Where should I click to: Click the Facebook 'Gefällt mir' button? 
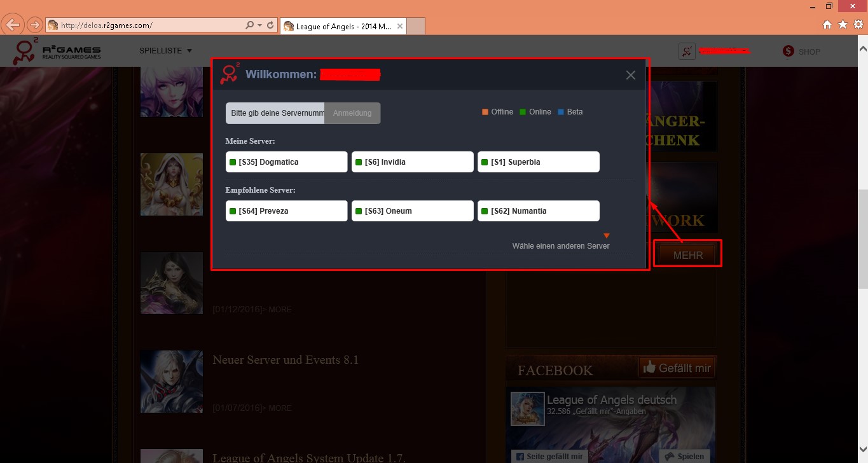point(677,368)
